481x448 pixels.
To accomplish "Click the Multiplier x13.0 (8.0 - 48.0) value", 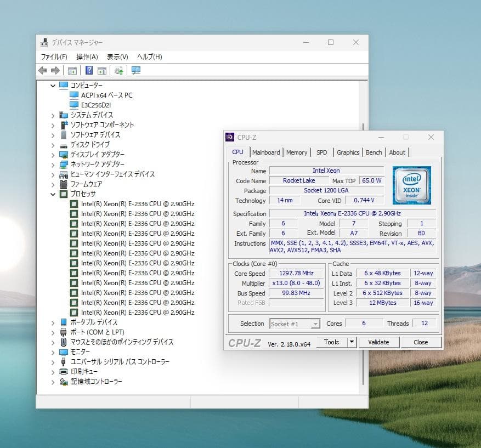I will coord(296,283).
